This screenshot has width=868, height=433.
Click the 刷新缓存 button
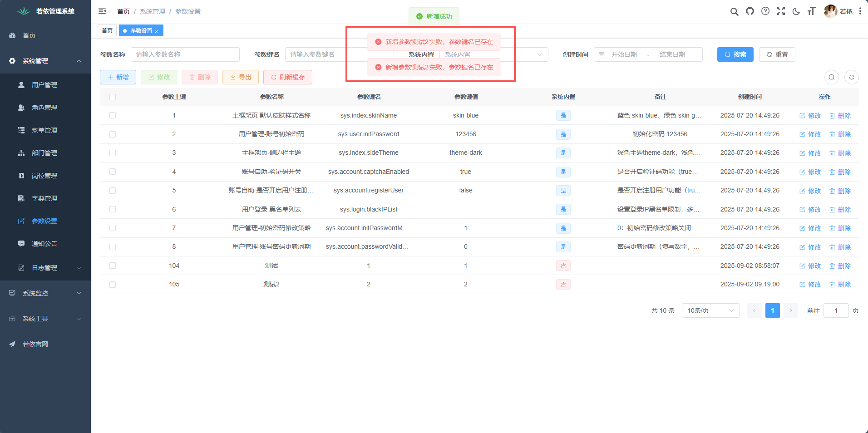tap(288, 77)
